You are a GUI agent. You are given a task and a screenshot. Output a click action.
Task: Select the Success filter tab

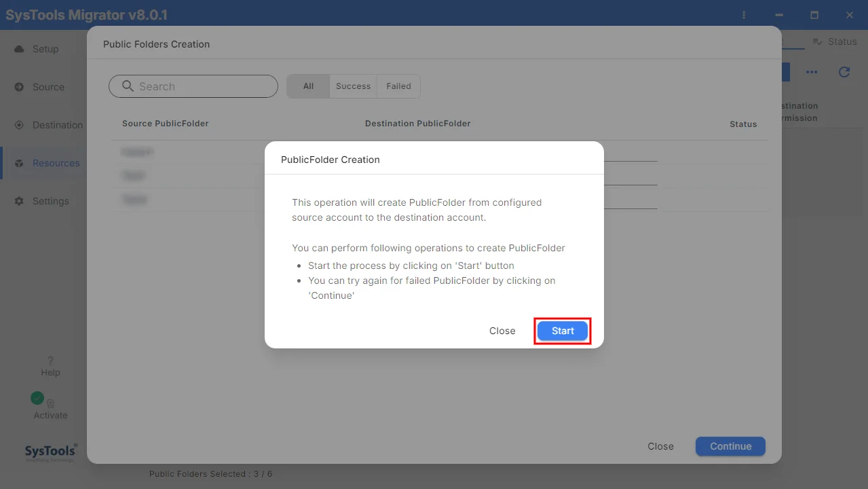pyautogui.click(x=353, y=86)
